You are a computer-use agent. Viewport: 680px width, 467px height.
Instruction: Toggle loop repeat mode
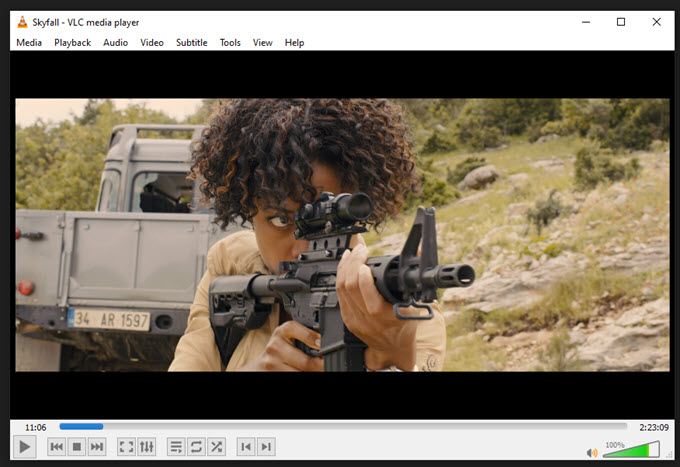(196, 447)
